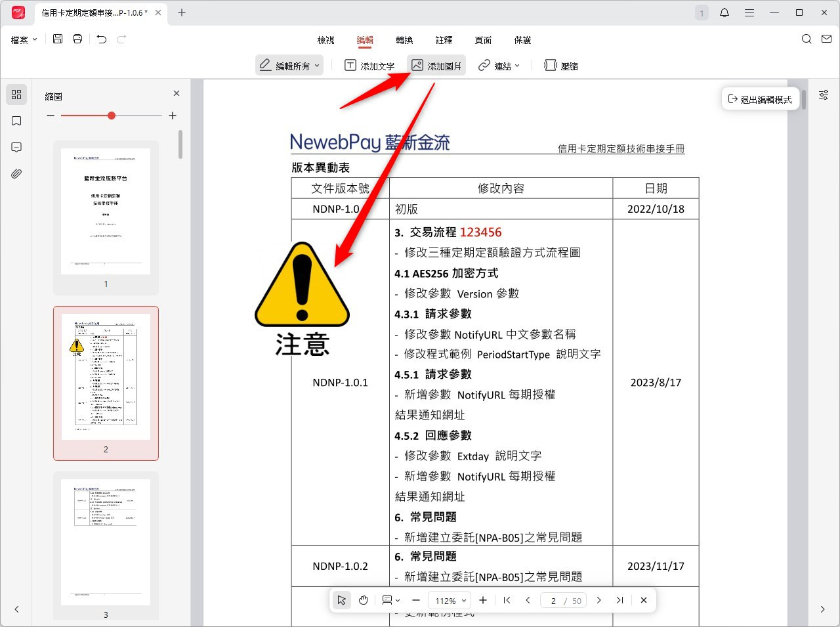Close the thumbnail panel

(177, 93)
